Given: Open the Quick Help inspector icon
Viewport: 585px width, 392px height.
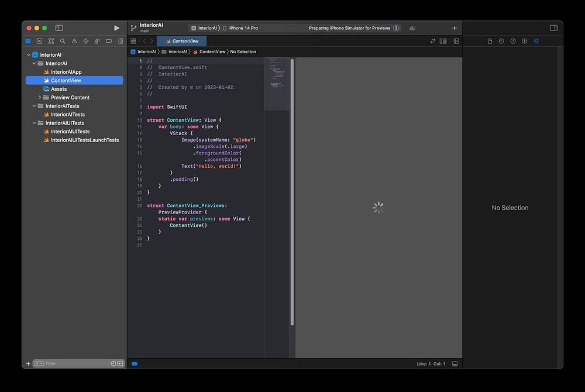Looking at the screenshot, I should pos(513,42).
